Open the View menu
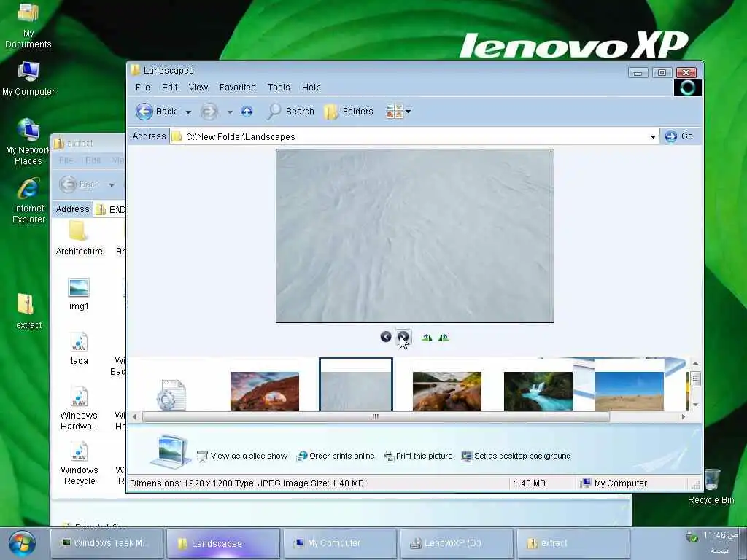This screenshot has height=560, width=747. 198,87
